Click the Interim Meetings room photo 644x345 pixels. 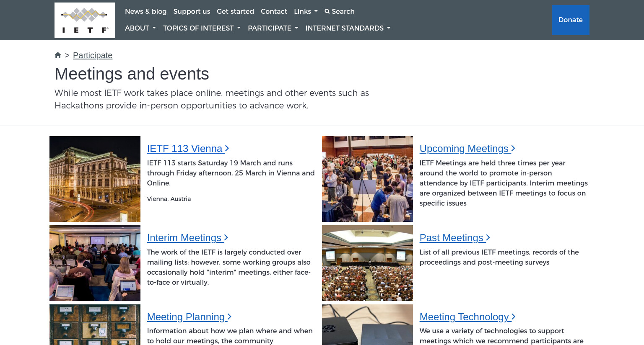coord(95,263)
